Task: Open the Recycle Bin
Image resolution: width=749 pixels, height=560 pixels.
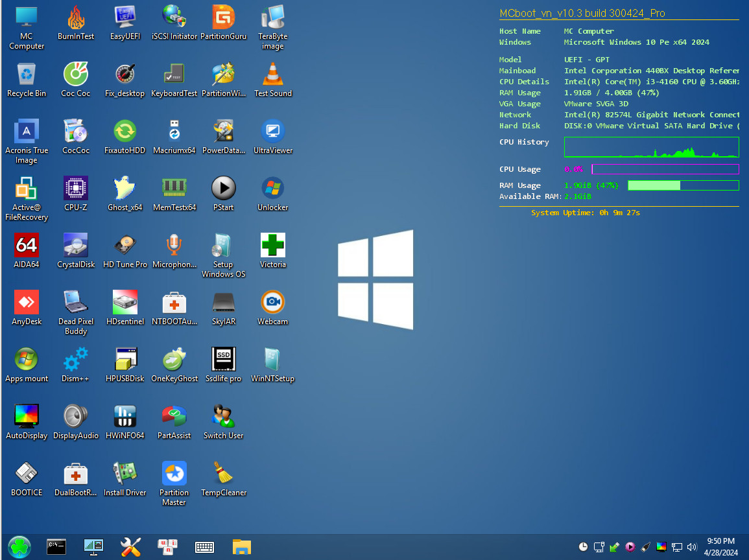Action: point(27,80)
